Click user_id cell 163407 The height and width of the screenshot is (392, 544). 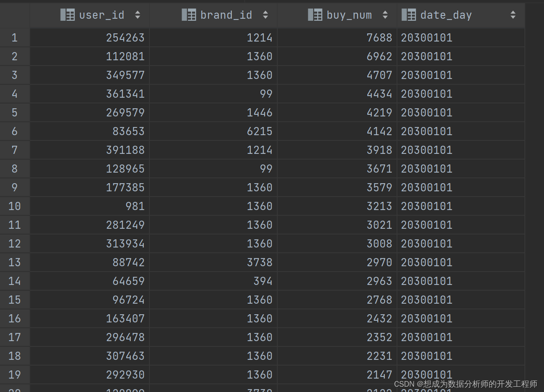pyautogui.click(x=90, y=319)
